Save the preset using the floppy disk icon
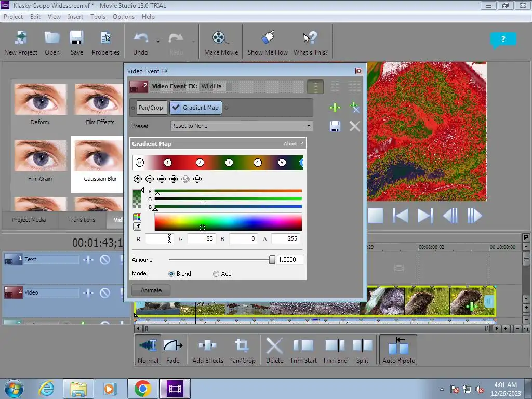Viewport: 532px width, 399px height. pos(335,126)
